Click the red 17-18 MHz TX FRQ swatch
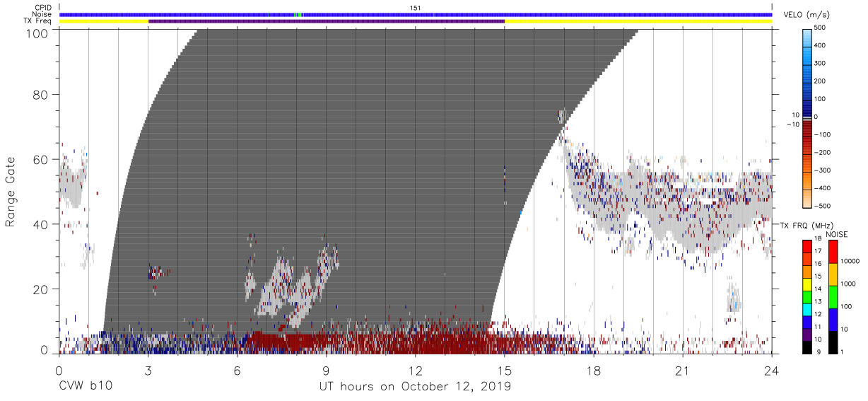The width and height of the screenshot is (868, 401). (807, 247)
